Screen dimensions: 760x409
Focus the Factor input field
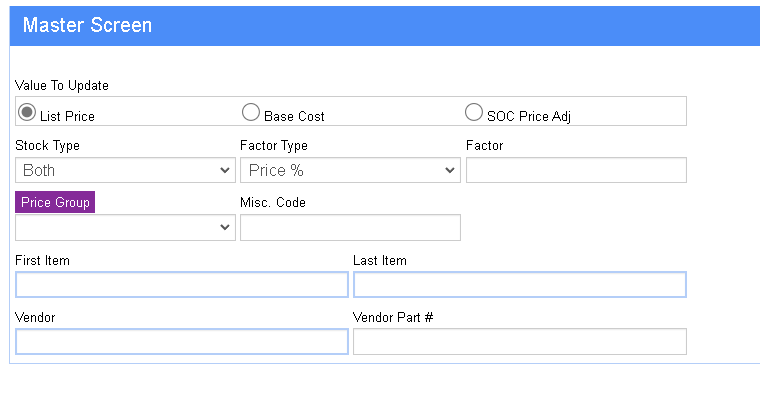pyautogui.click(x=576, y=170)
